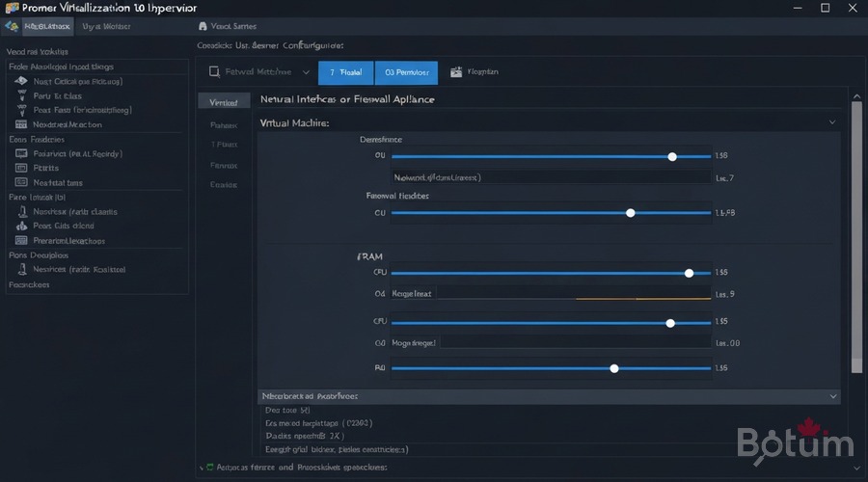Collapse the Virtual Machine section chevron

point(832,122)
